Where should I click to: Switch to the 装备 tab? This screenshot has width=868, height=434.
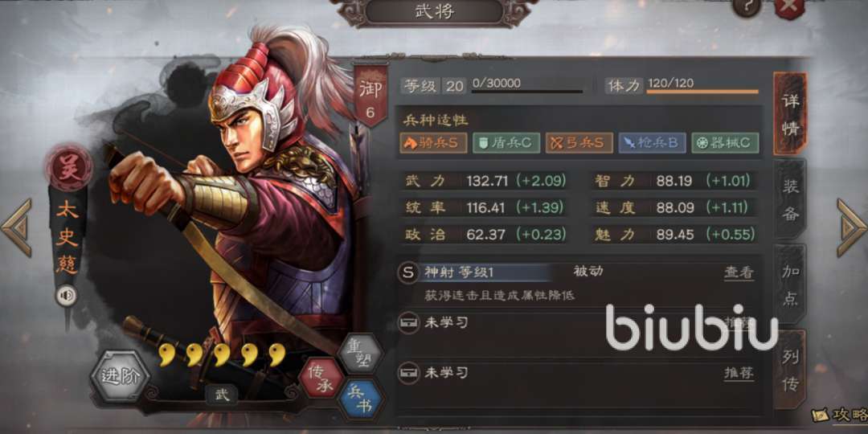[x=791, y=200]
